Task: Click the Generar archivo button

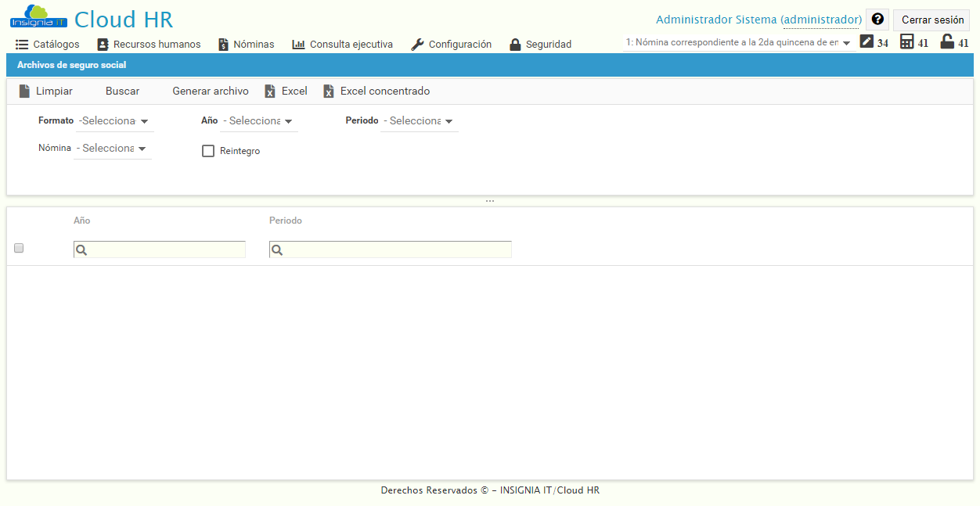Action: pyautogui.click(x=210, y=91)
